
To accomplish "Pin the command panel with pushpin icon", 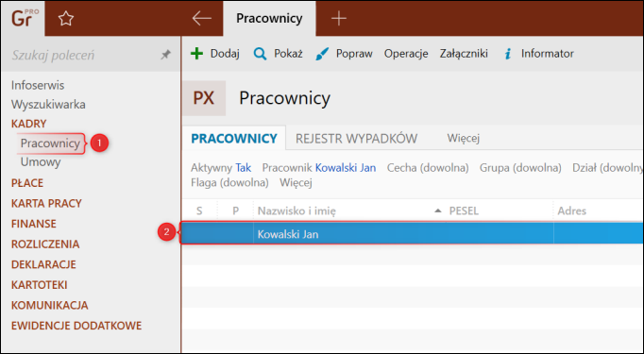I will pyautogui.click(x=165, y=55).
